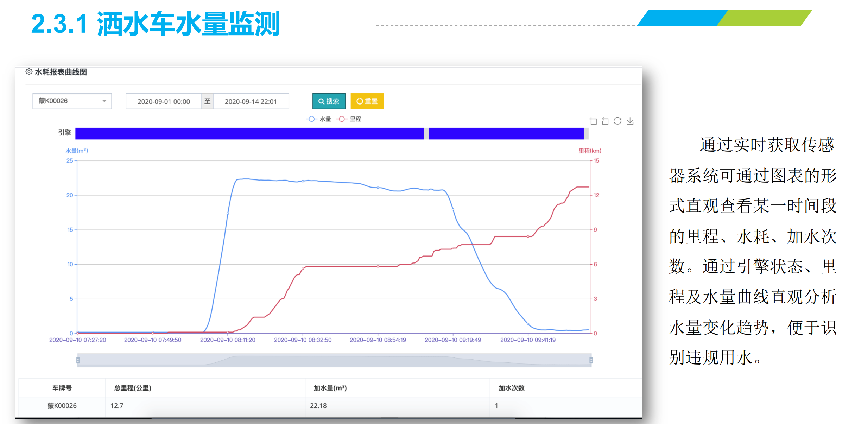The height and width of the screenshot is (424, 868).
Task: Click the 蒙K00026 table row cell
Action: [62, 406]
